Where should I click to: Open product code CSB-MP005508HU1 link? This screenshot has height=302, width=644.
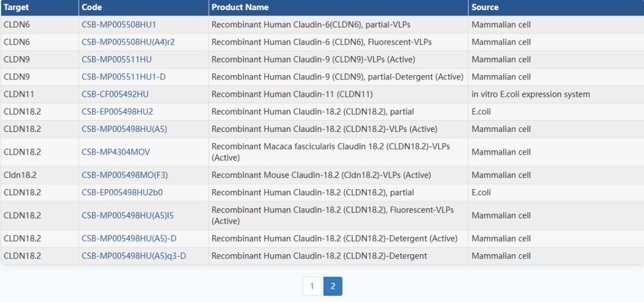click(119, 24)
